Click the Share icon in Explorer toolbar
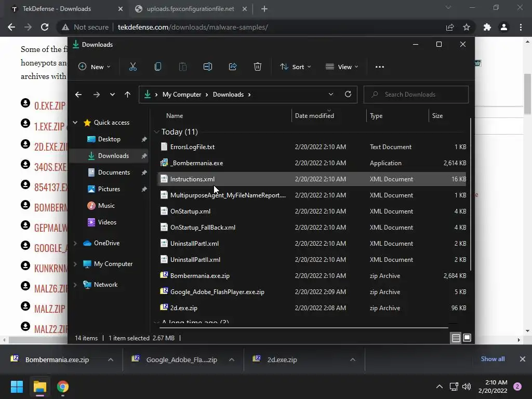The image size is (532, 399). [x=233, y=67]
